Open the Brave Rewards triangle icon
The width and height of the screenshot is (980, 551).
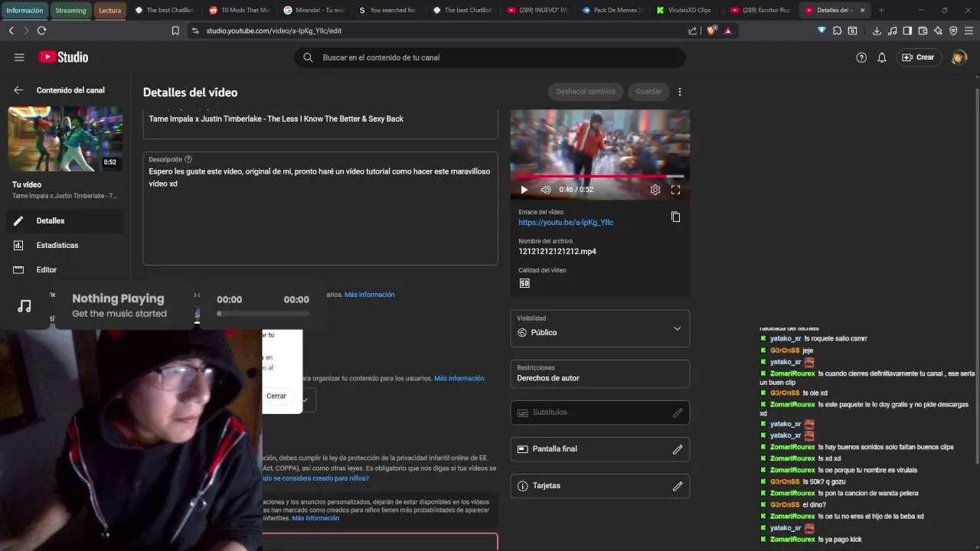tap(728, 31)
